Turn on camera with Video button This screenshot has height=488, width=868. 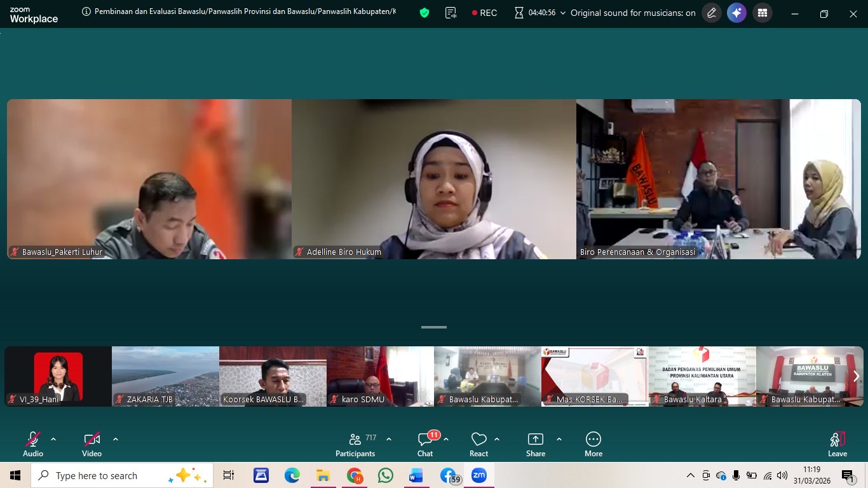click(92, 444)
